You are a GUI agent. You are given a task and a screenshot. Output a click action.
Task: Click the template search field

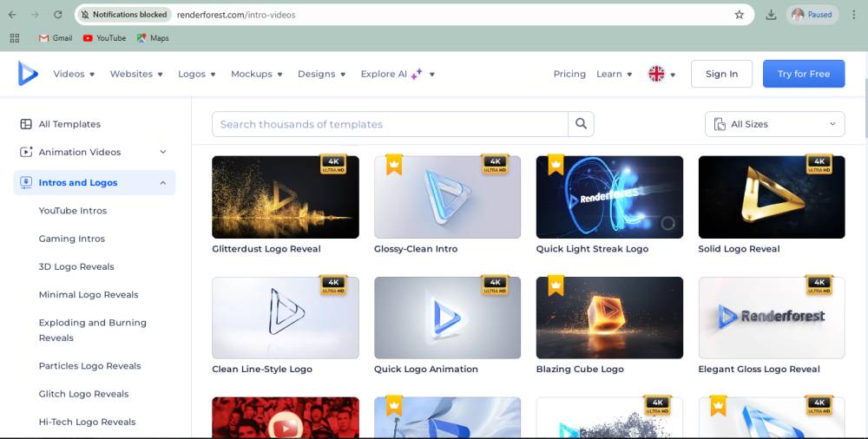(x=390, y=124)
